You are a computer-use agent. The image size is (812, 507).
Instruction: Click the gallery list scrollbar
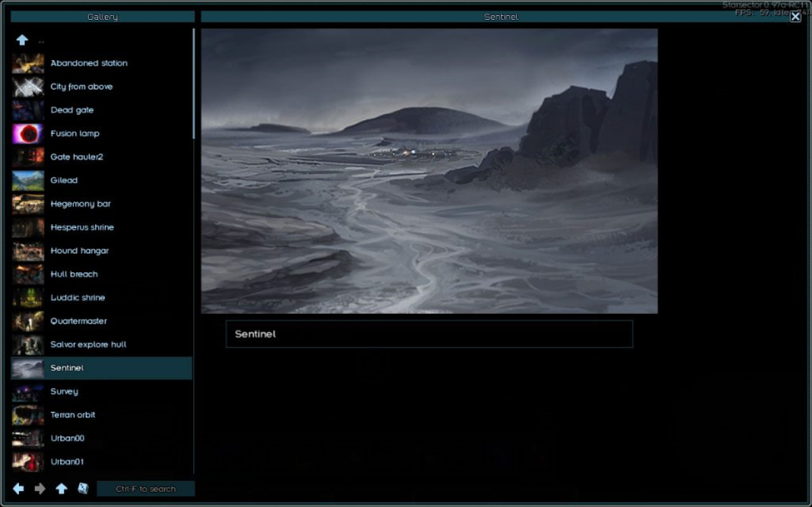click(x=194, y=83)
